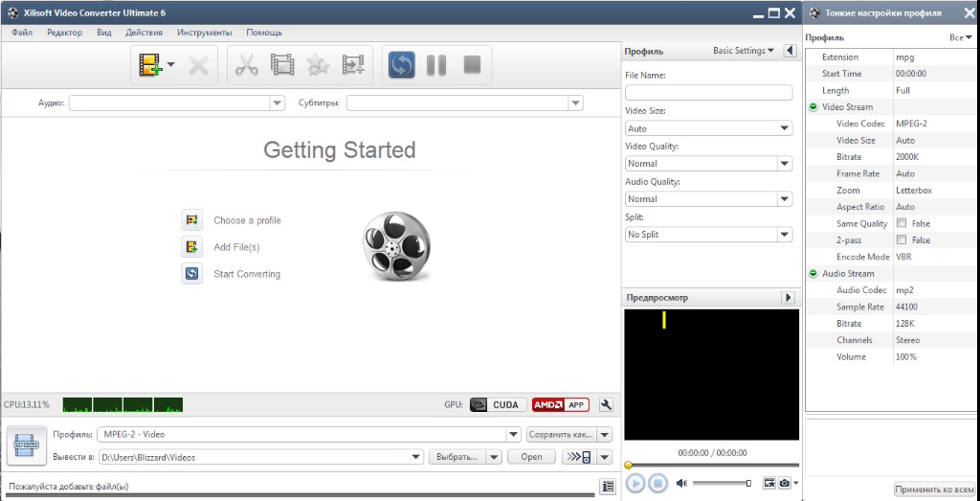Screen dimensions: 980x501
Task: Open the Basic Settings dropdown
Action: pos(743,51)
